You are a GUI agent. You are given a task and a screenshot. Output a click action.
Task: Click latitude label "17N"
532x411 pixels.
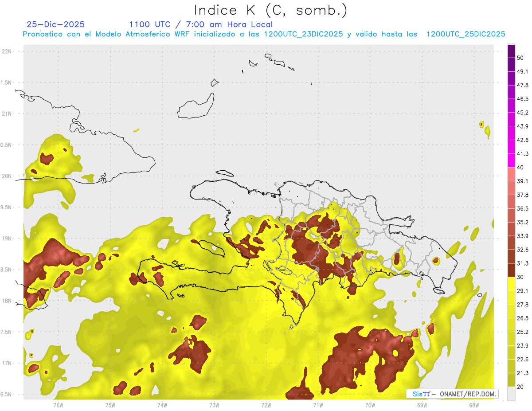tap(8, 363)
